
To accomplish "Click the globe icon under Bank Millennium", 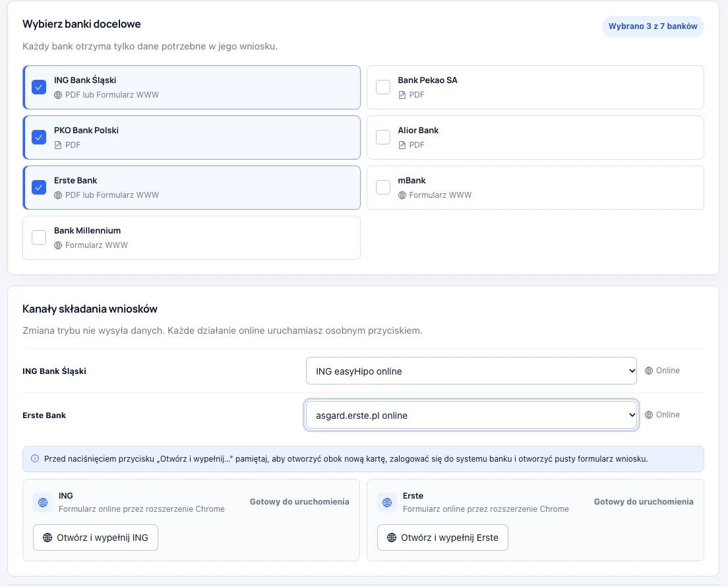I will 58,245.
